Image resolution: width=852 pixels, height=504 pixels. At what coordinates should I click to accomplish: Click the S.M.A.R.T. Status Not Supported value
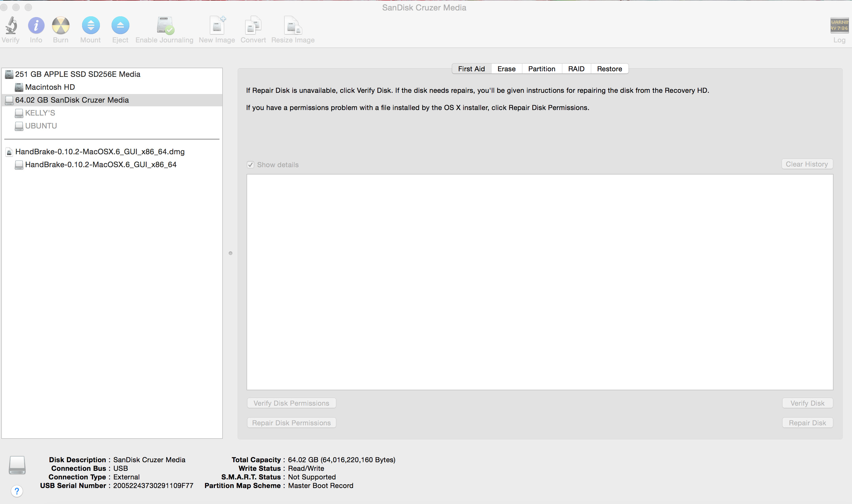(312, 477)
